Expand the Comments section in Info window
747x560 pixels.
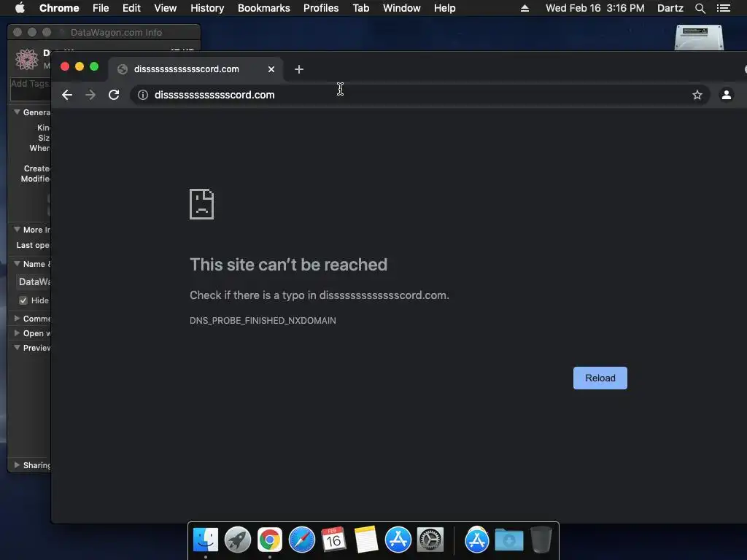18,318
